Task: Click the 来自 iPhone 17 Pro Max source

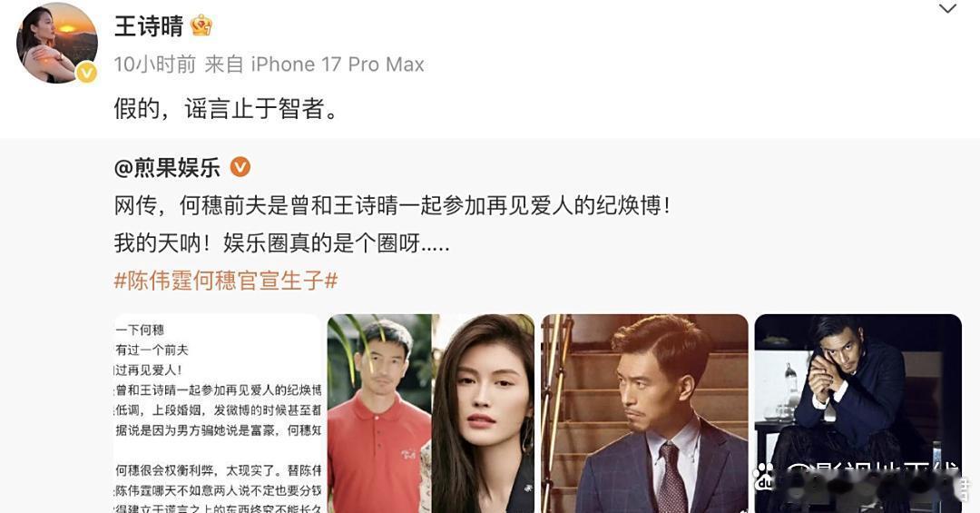Action: [x=314, y=64]
